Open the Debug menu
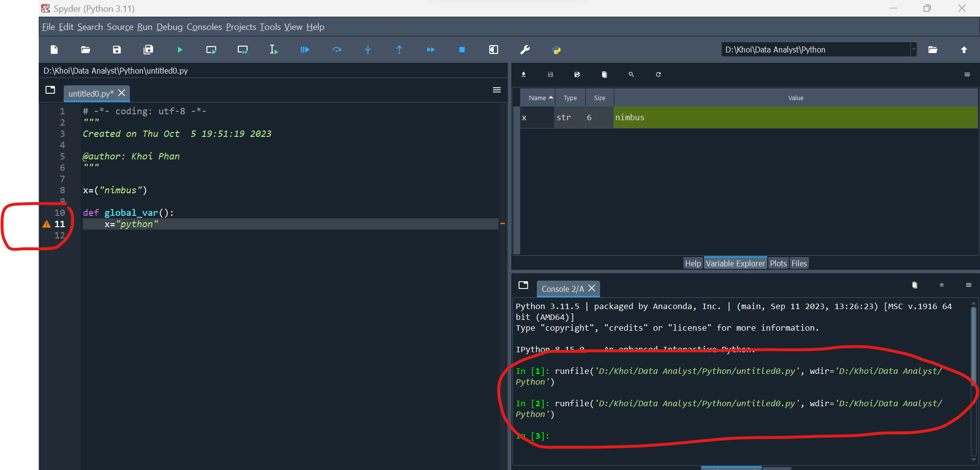The image size is (980, 470). click(x=170, y=27)
